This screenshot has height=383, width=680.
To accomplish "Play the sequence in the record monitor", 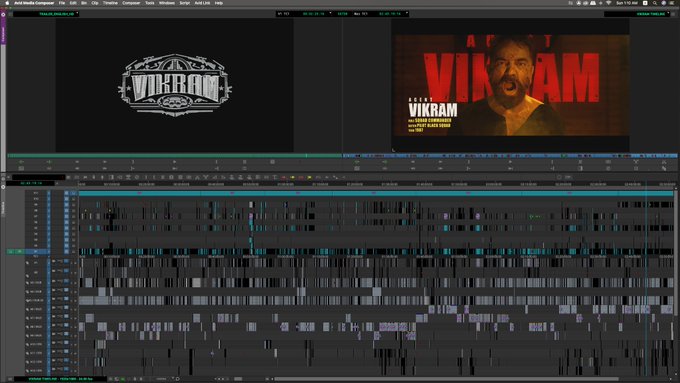I will click(x=510, y=162).
